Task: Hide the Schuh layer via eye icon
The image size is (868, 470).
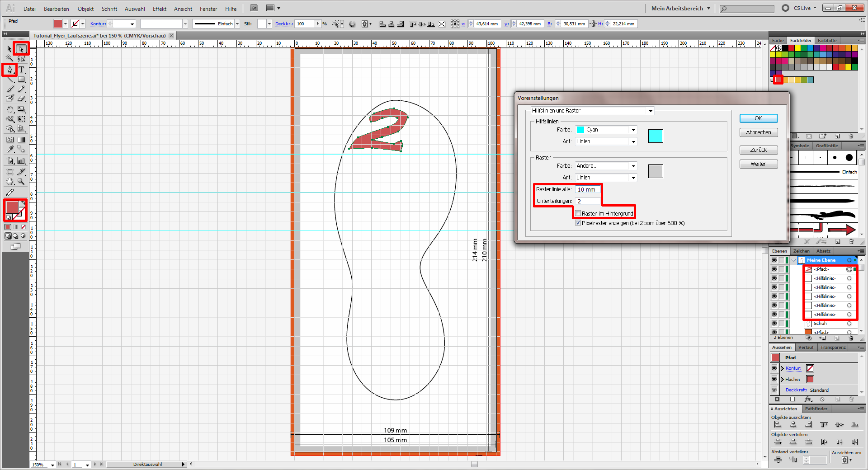Action: [774, 324]
